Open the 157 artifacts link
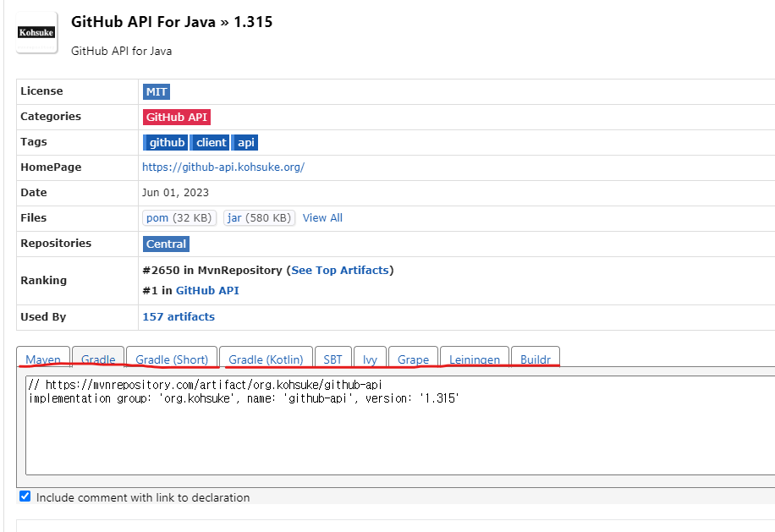 pos(179,316)
